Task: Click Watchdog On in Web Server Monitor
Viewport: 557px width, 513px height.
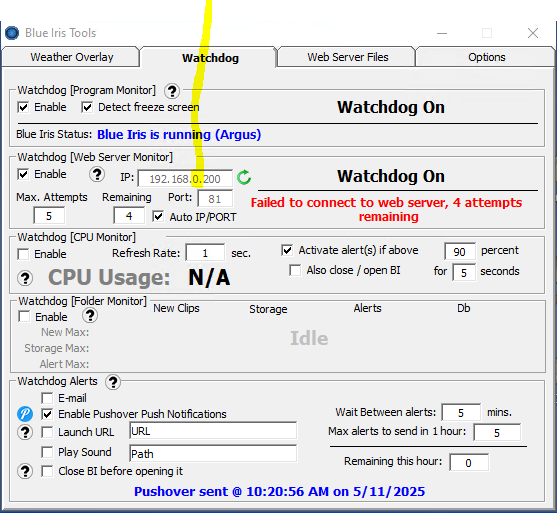Action: click(391, 176)
